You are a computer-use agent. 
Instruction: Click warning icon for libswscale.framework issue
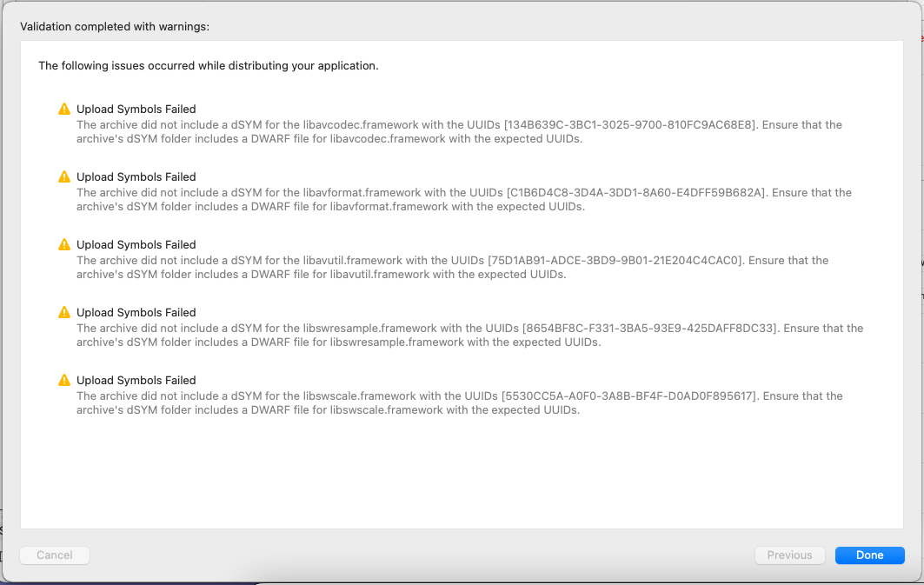64,380
